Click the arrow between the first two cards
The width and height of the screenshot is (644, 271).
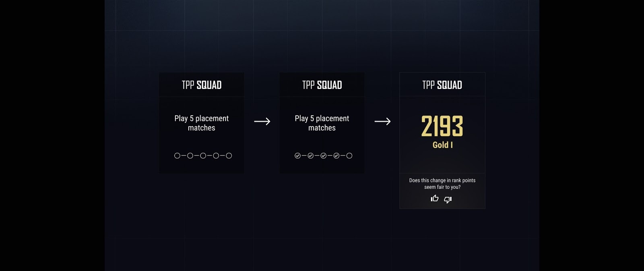point(262,121)
